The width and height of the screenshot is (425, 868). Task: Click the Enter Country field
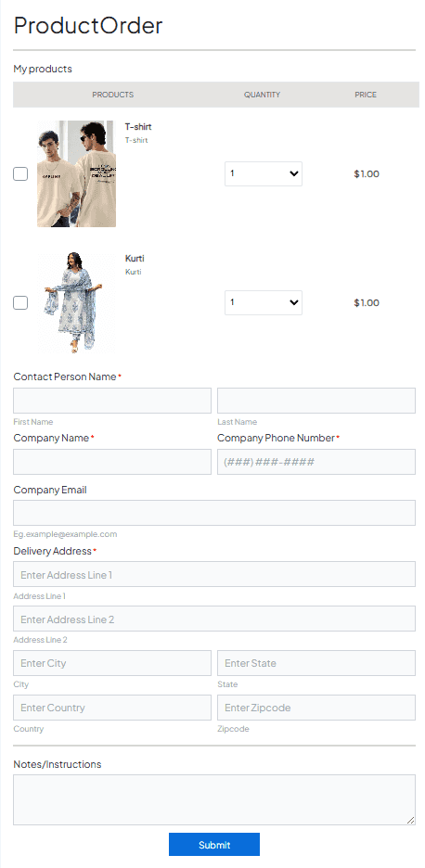(x=112, y=708)
